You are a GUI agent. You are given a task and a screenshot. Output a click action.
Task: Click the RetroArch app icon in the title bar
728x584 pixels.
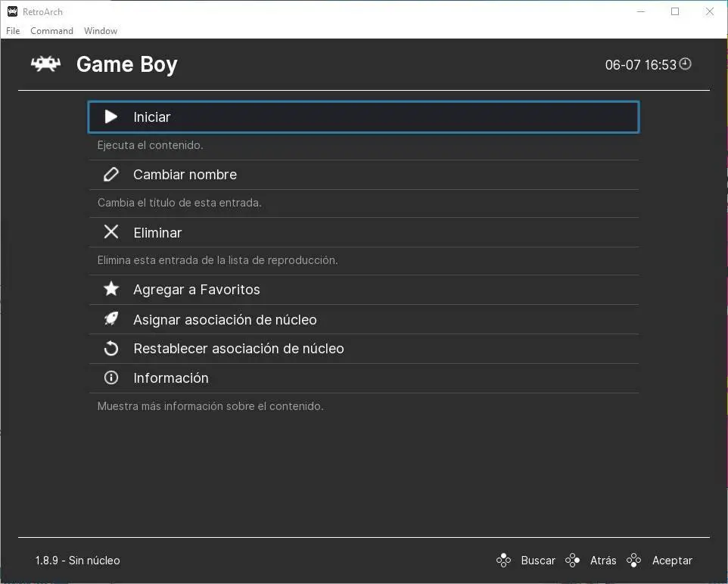(x=13, y=11)
